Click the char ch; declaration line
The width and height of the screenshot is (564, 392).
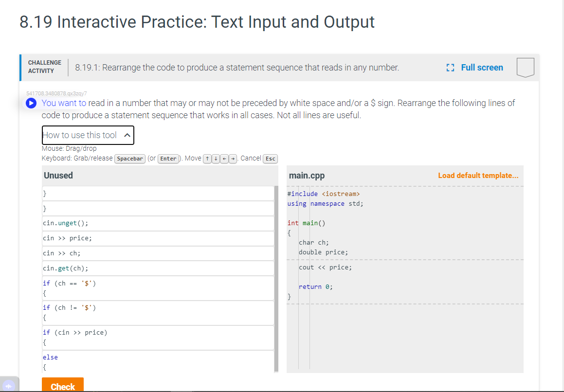click(313, 243)
